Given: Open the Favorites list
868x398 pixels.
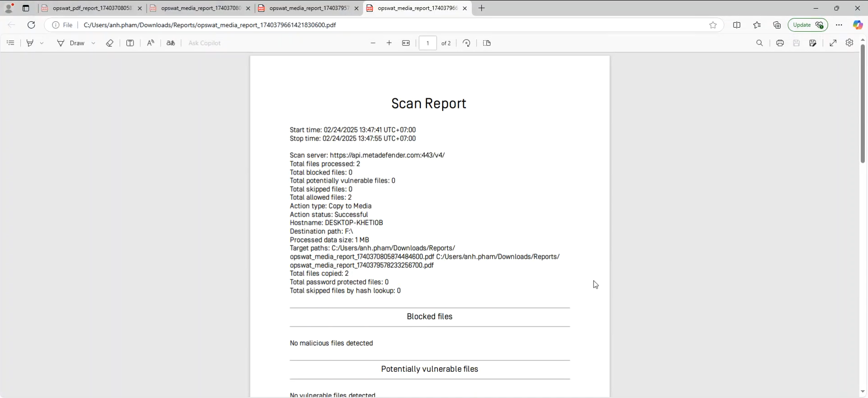Looking at the screenshot, I should [x=757, y=25].
